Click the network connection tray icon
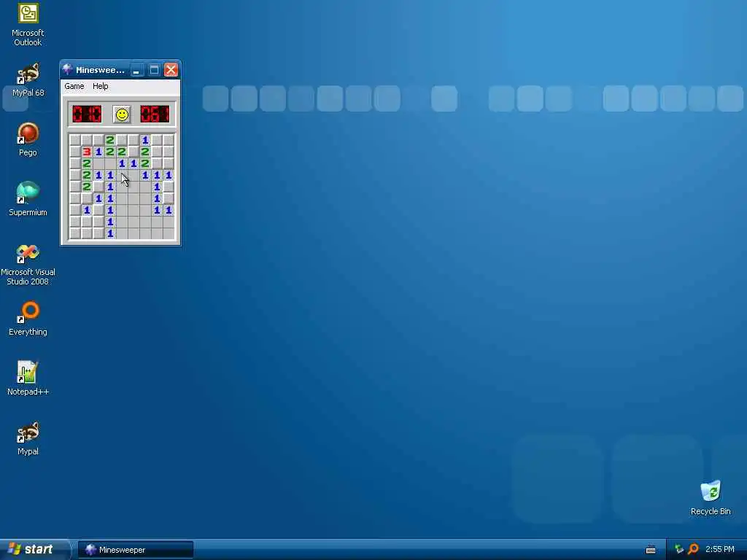 coord(679,550)
